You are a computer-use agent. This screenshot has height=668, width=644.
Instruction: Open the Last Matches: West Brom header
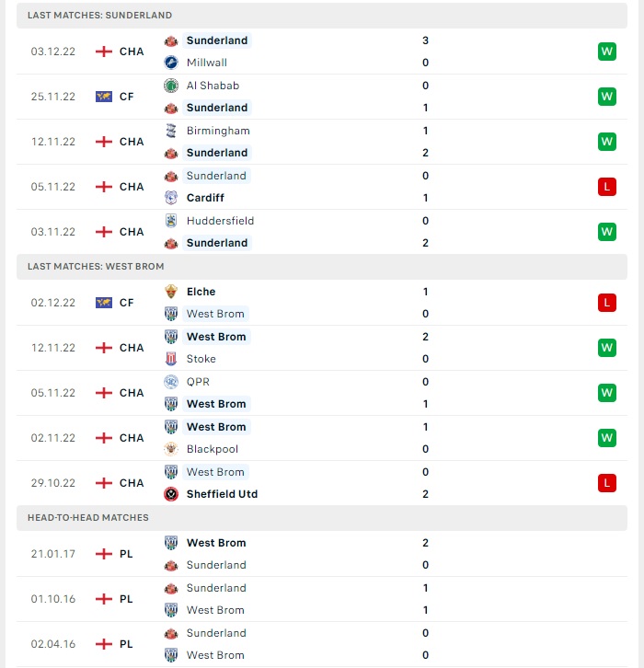(322, 267)
